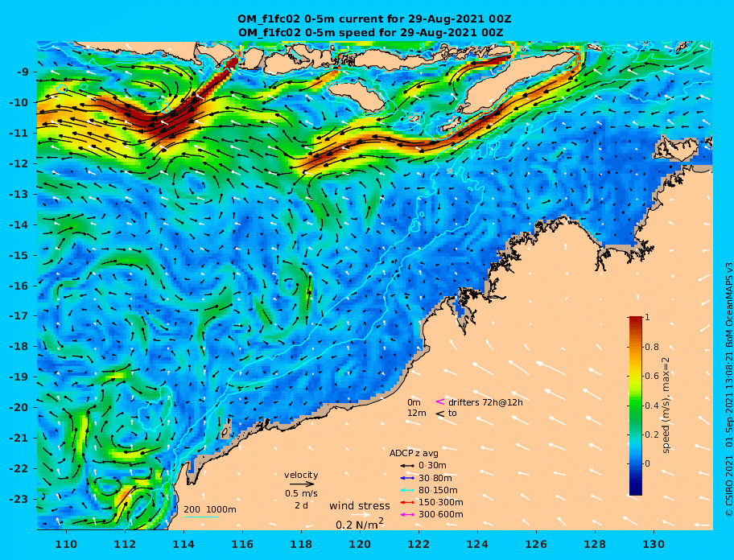Screen dimensions: 734x560
Task: Click latitude axis label '-23'
Action: [x=19, y=499]
